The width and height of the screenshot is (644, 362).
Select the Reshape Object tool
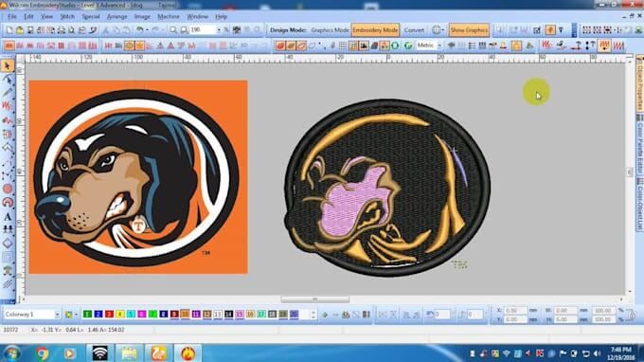click(x=8, y=80)
